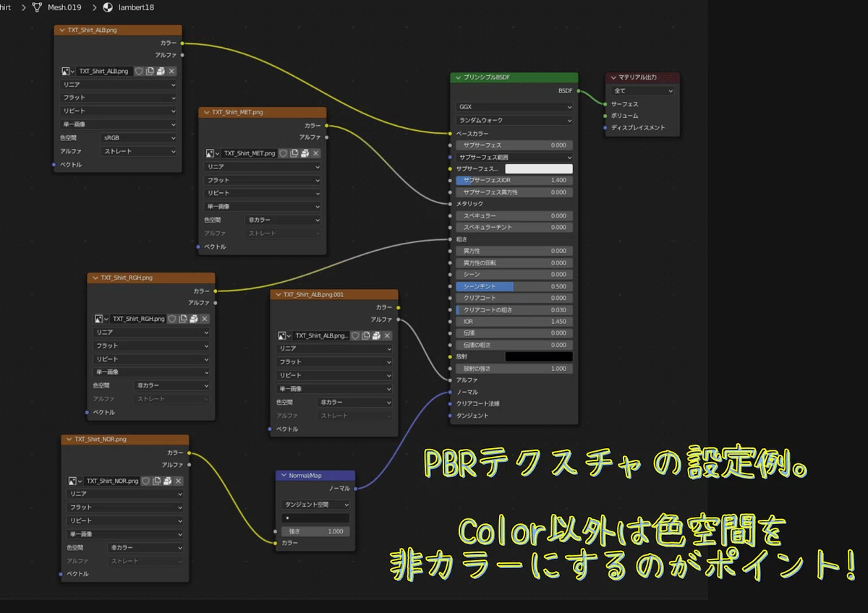Toggle fake user shield in TXT_Shirt_MET.png node
Image resolution: width=868 pixels, height=613 pixels.
pyautogui.click(x=284, y=153)
